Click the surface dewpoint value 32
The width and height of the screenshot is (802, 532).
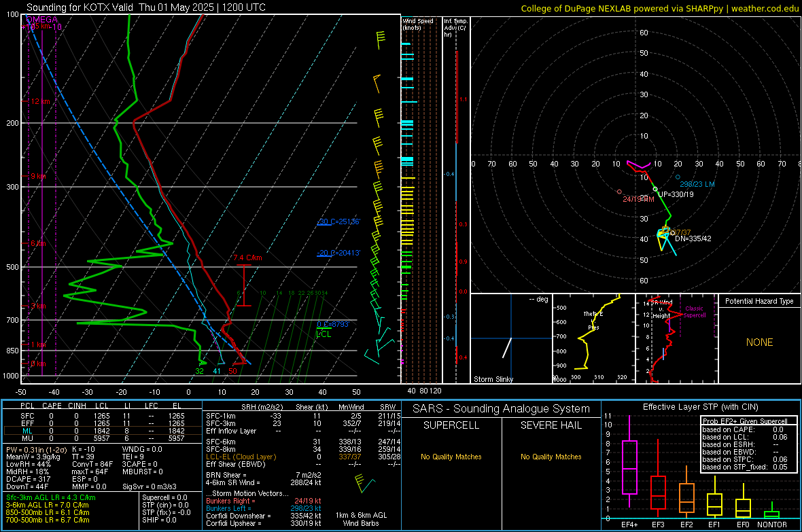[x=199, y=371]
